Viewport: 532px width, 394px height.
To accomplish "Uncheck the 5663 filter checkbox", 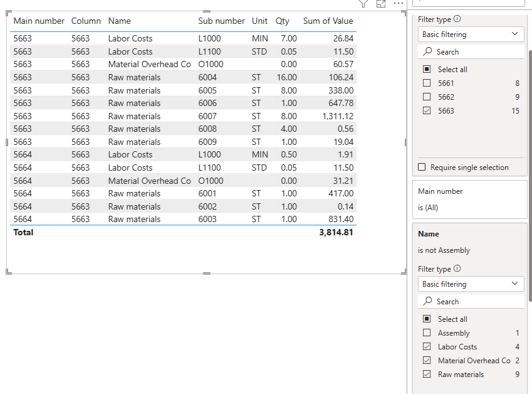I will click(427, 110).
